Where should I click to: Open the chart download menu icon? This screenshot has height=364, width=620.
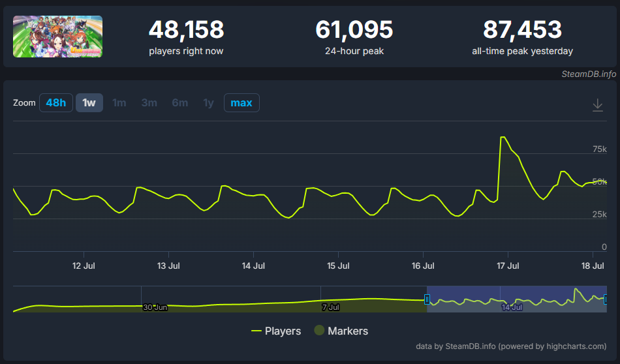point(597,105)
